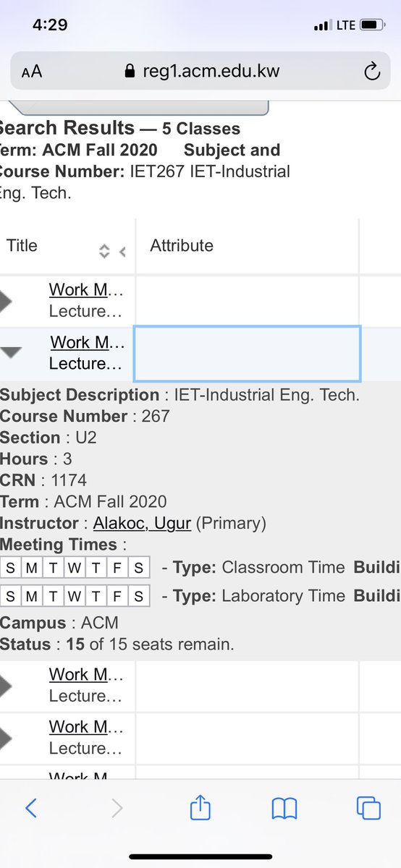Screen dimensions: 401x868
Task: Tap the grayed forward arrow in Safari
Action: [117, 808]
